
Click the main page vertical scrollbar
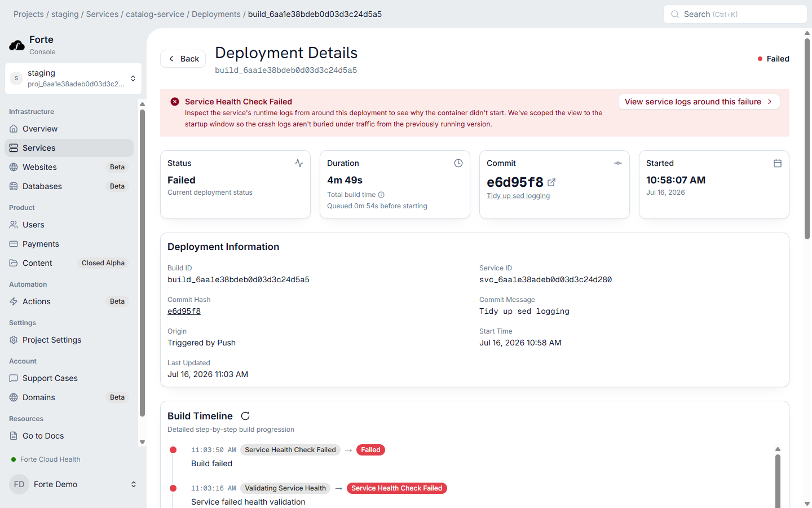coord(807,138)
